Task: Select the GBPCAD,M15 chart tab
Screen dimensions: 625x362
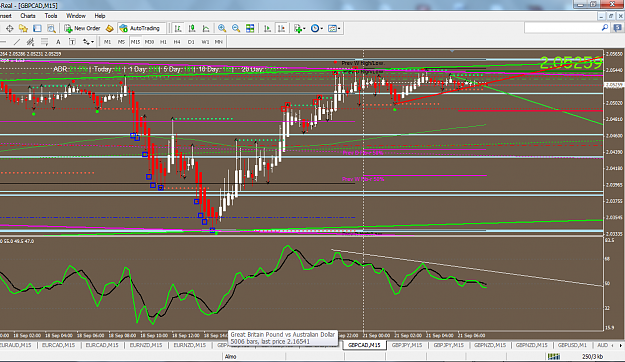Action: coord(364,345)
